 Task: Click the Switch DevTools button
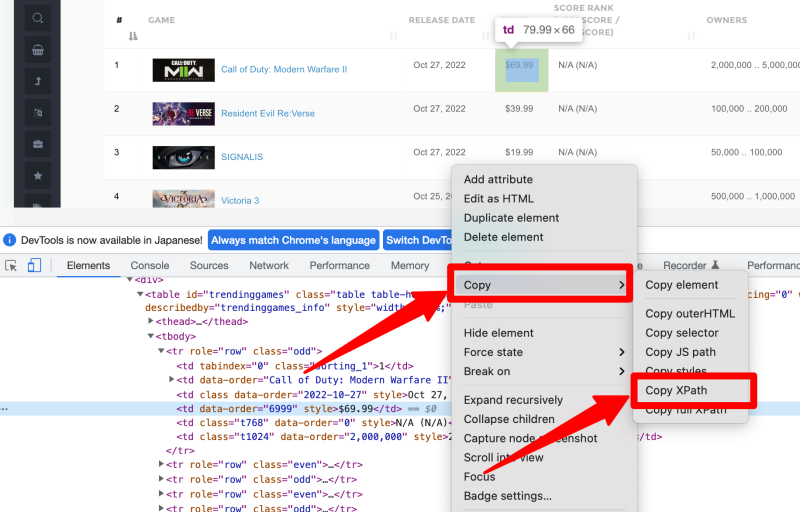point(417,240)
